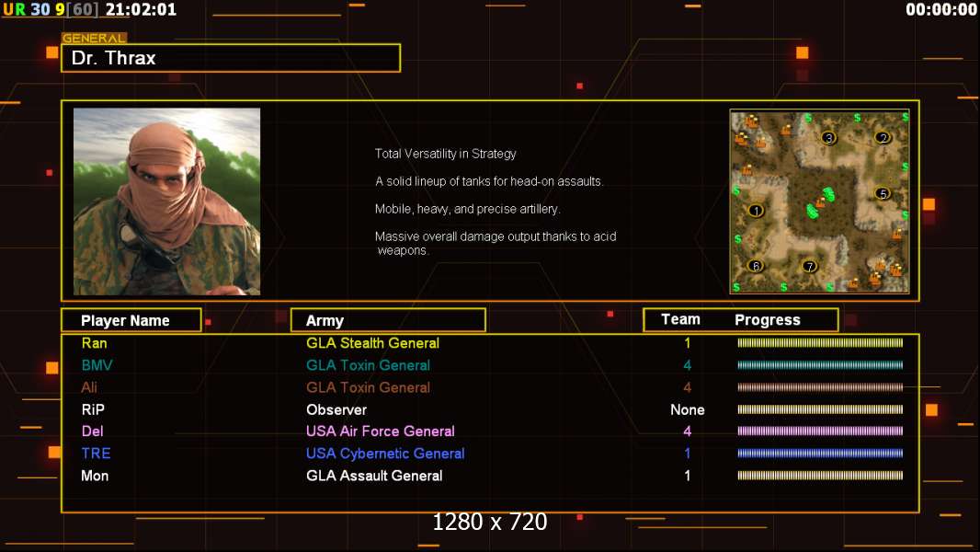Image resolution: width=980 pixels, height=552 pixels.
Task: Click BMV's team number 4
Action: coord(688,365)
